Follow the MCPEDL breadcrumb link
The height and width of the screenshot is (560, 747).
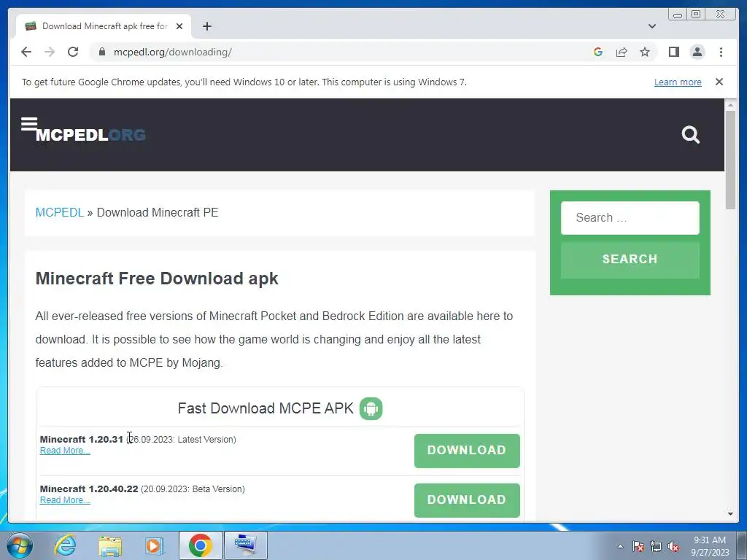point(60,212)
